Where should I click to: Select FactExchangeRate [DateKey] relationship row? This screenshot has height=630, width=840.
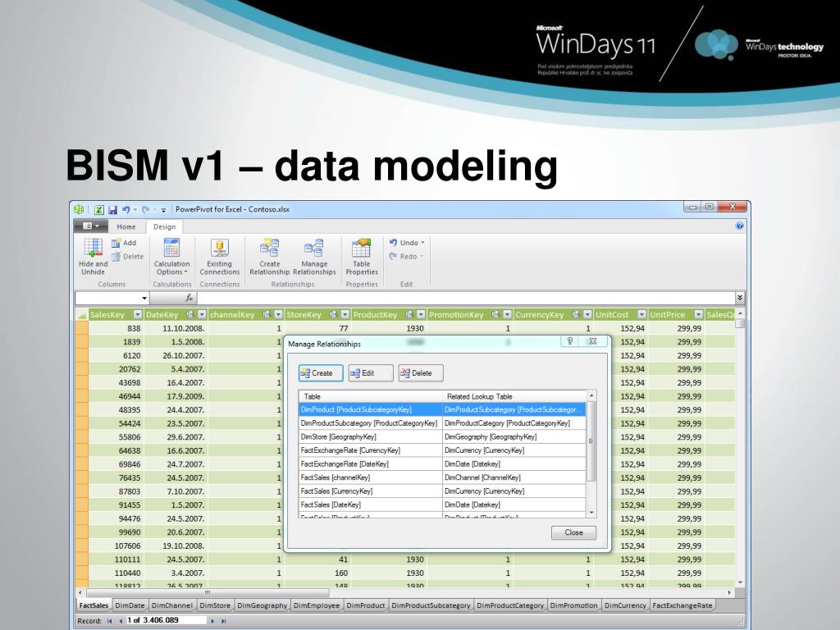[442, 464]
